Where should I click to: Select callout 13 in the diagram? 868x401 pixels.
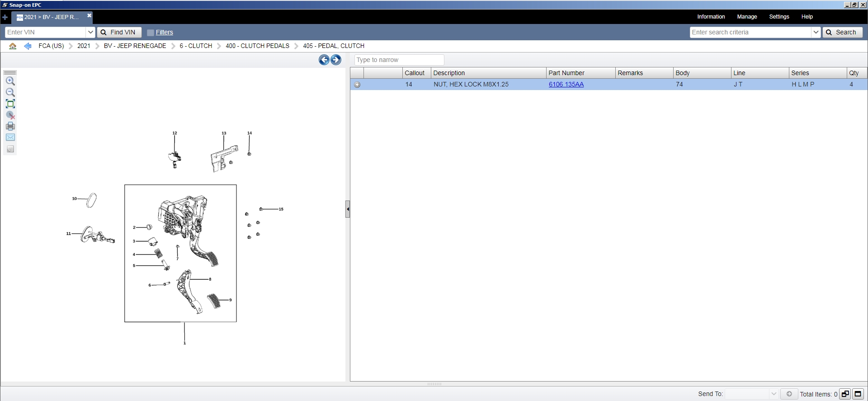click(224, 133)
